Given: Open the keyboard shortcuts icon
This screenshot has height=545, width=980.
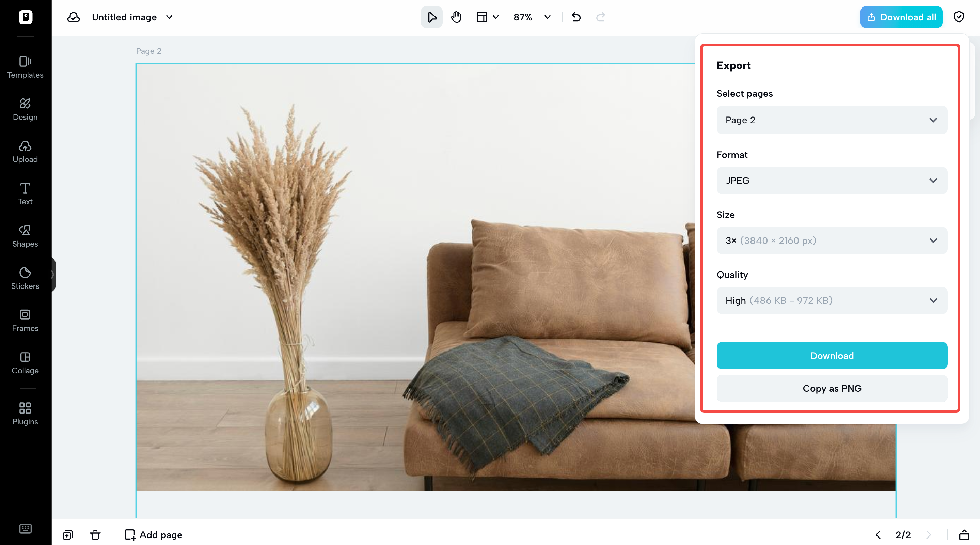Looking at the screenshot, I should 25,528.
